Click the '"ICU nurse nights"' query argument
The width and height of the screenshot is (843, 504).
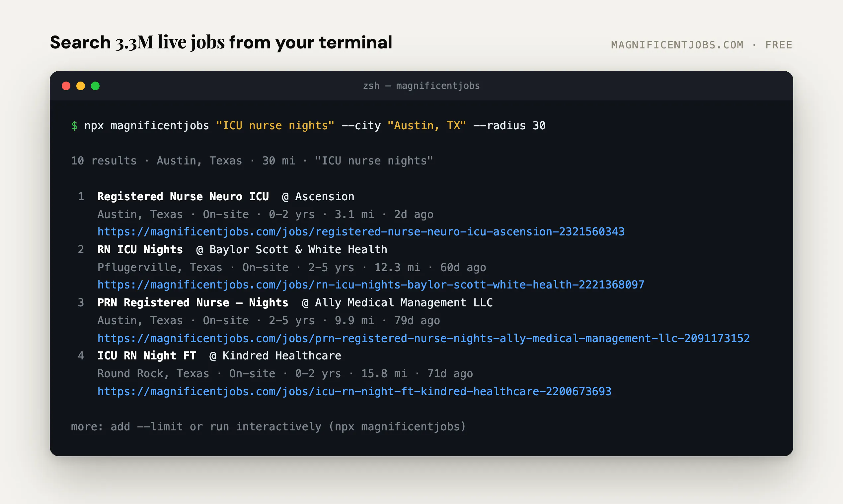tap(275, 126)
